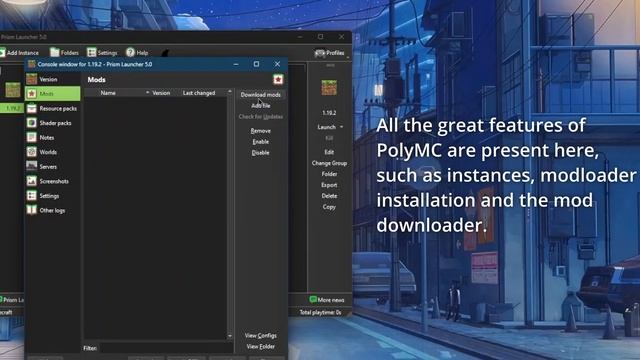This screenshot has height=360, width=640.
Task: Click the red star icon beside Mods header
Action: [278, 79]
